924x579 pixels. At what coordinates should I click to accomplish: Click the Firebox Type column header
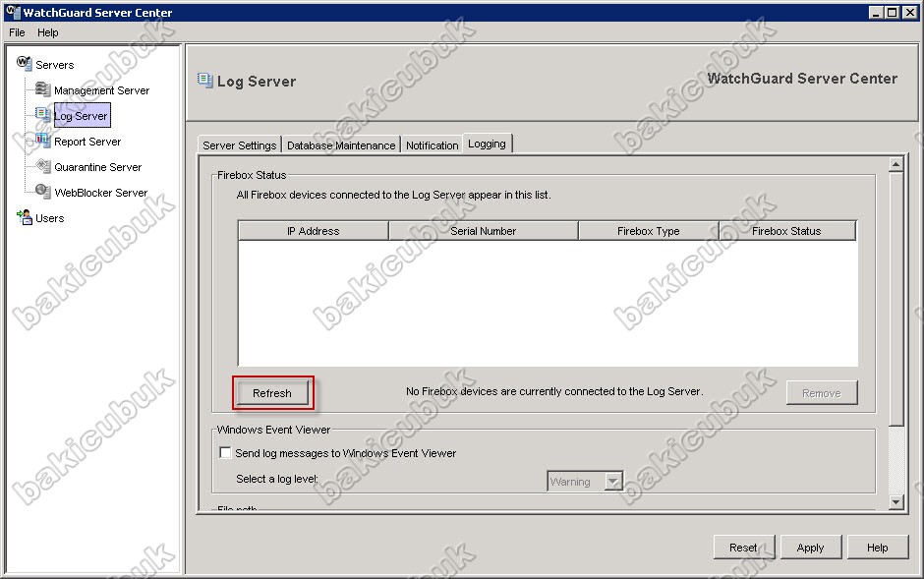click(648, 231)
